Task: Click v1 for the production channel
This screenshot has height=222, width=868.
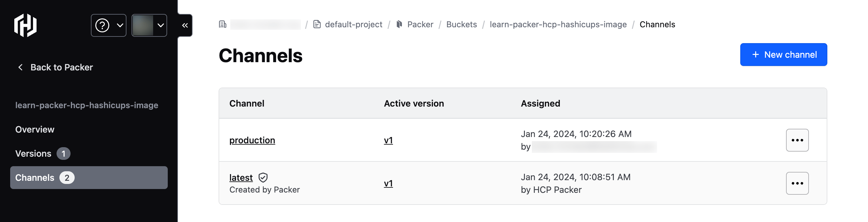Action: [x=388, y=140]
